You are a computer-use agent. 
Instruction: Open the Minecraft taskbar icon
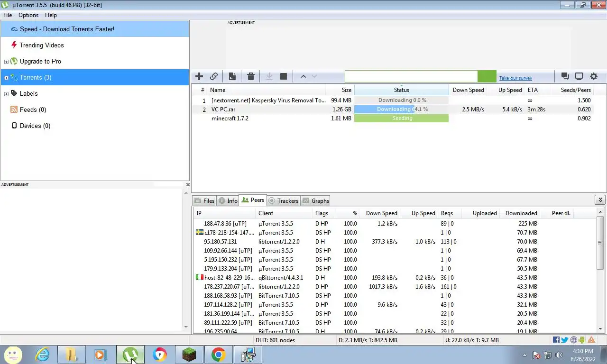[x=189, y=355]
